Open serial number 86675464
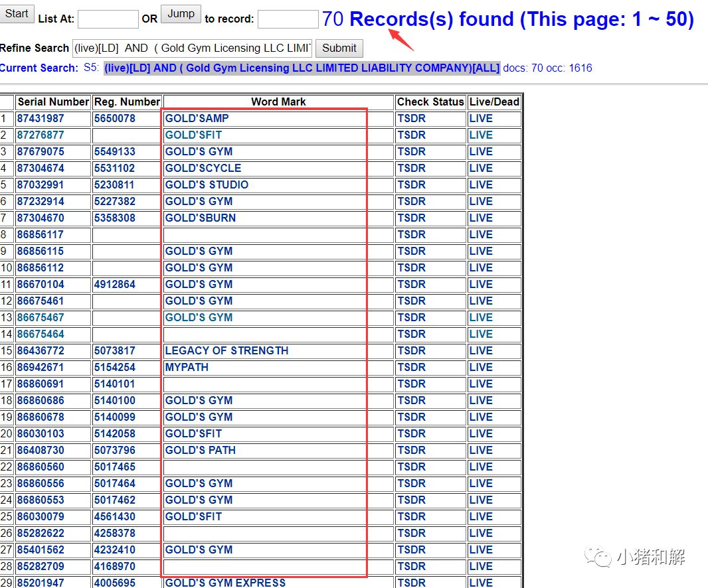Viewport: 708px width, 588px height. point(41,334)
